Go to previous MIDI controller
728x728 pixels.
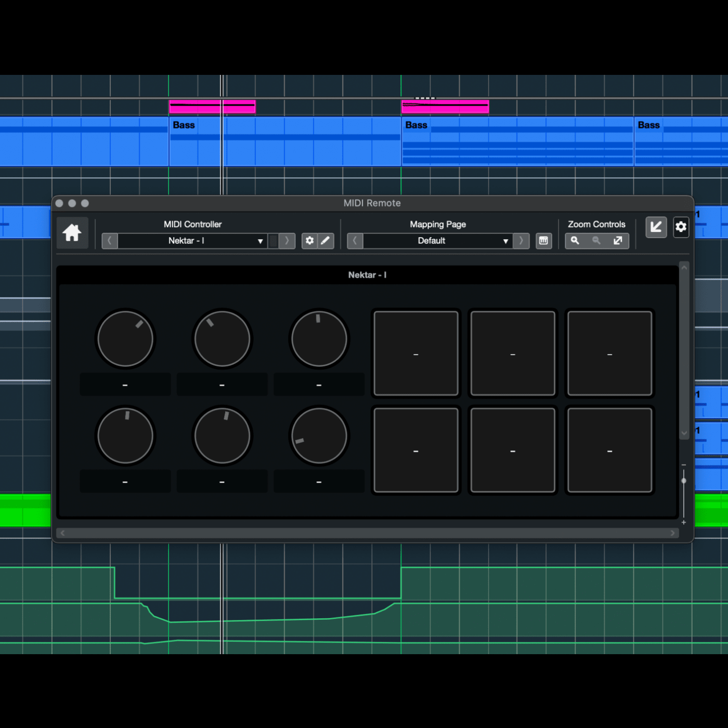(110, 241)
